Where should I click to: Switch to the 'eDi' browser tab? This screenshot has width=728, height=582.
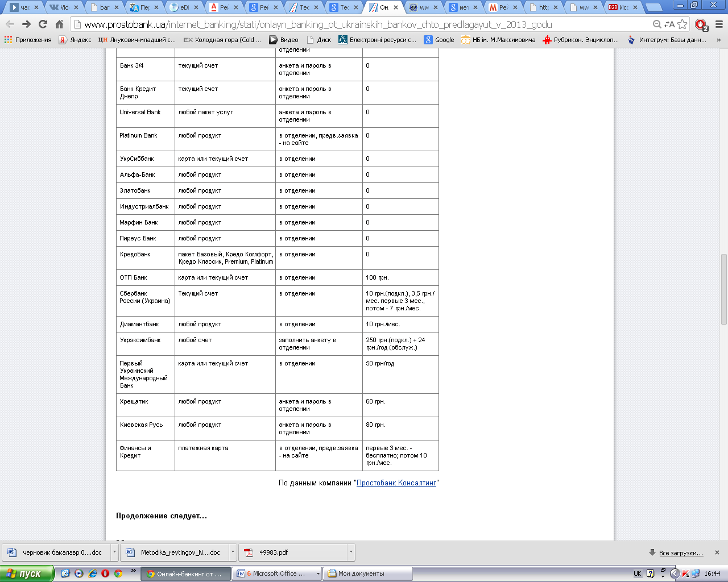coord(183,7)
